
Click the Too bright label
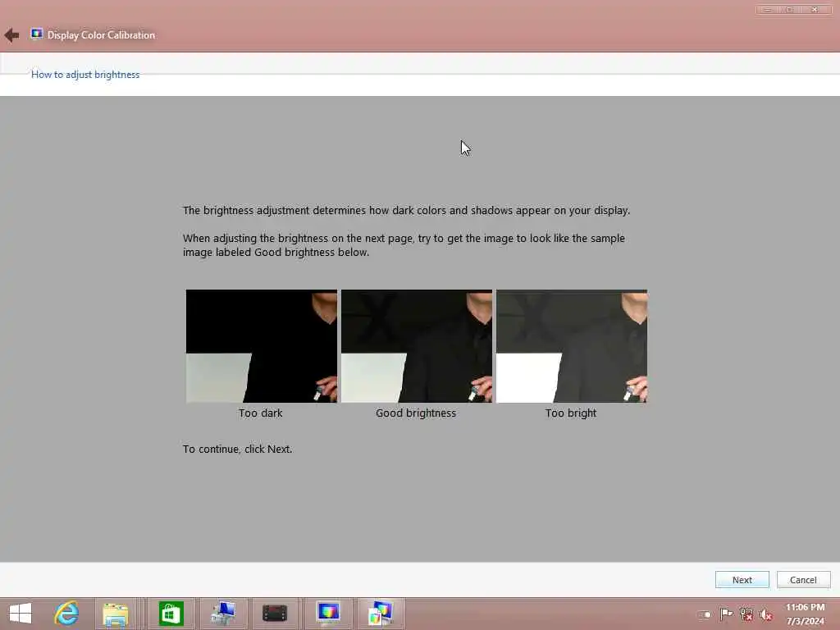571,413
